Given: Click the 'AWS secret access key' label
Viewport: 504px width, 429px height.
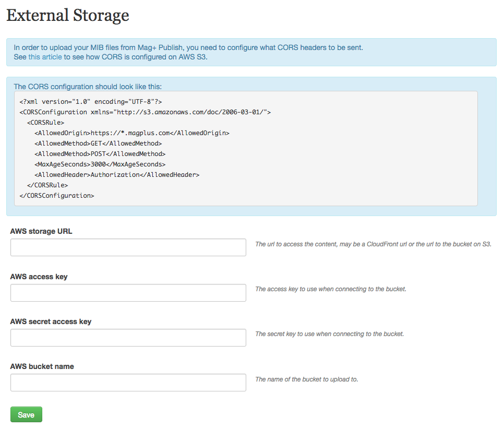Looking at the screenshot, I should click(x=51, y=321).
